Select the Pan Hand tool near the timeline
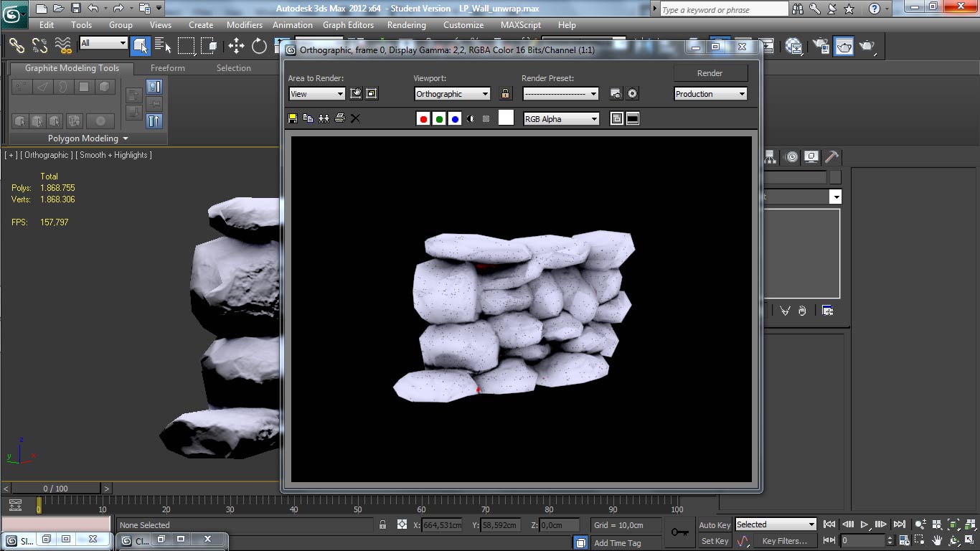This screenshot has height=551, width=980. tap(938, 540)
